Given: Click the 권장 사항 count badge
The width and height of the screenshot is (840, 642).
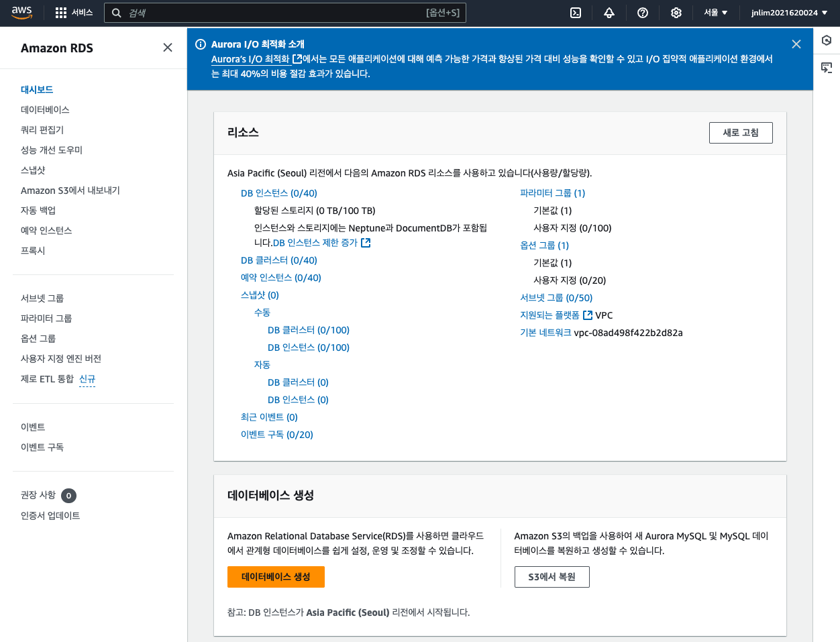Looking at the screenshot, I should pyautogui.click(x=68, y=496).
